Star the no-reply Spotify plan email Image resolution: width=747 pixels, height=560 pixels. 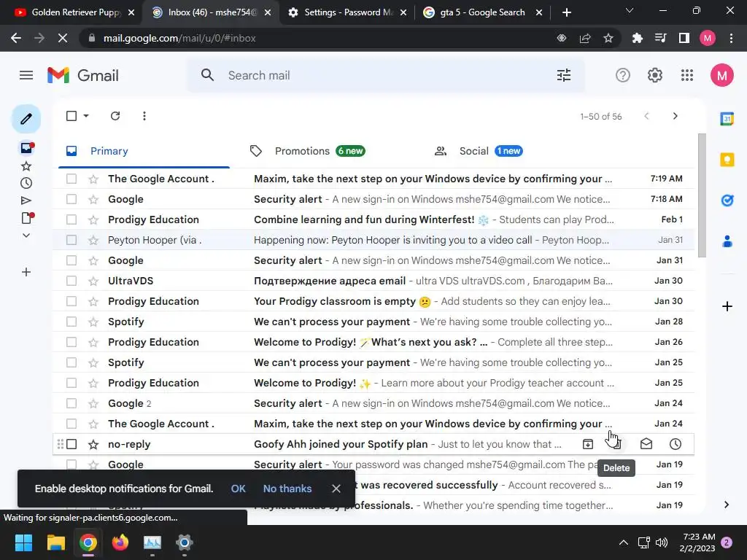pos(93,444)
